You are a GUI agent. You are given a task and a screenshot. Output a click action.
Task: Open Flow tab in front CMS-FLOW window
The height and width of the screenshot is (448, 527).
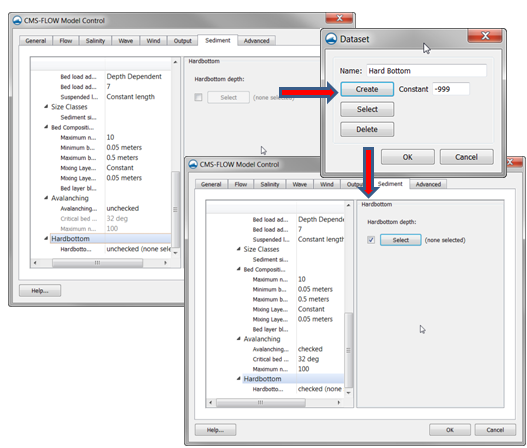[x=241, y=184]
